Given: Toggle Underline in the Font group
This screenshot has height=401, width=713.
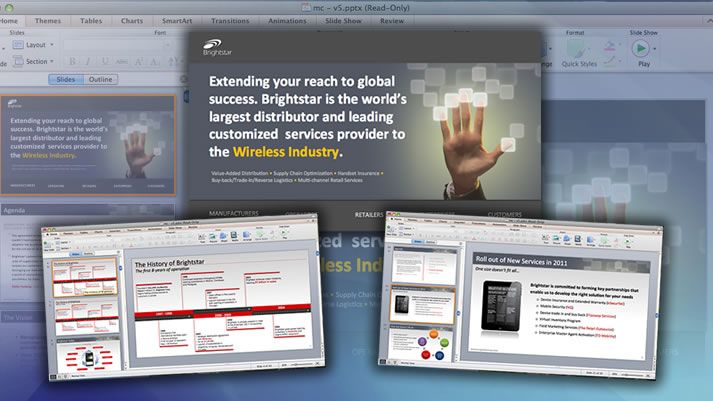Looking at the screenshot, I should 105,61.
